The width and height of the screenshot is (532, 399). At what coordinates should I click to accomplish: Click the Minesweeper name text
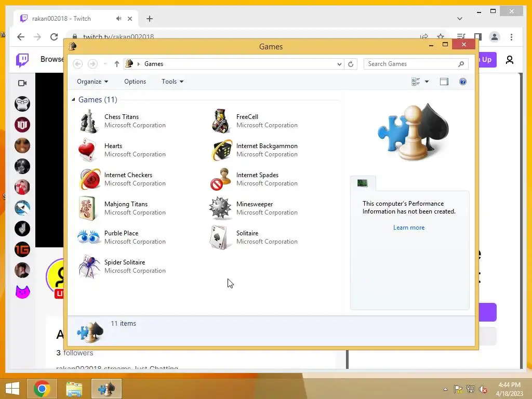[x=255, y=204]
